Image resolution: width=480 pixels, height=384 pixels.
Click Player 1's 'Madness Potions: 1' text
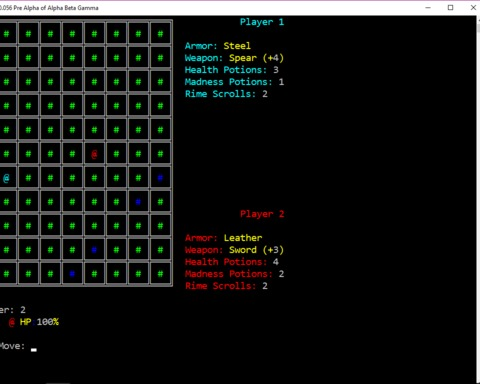pos(234,82)
